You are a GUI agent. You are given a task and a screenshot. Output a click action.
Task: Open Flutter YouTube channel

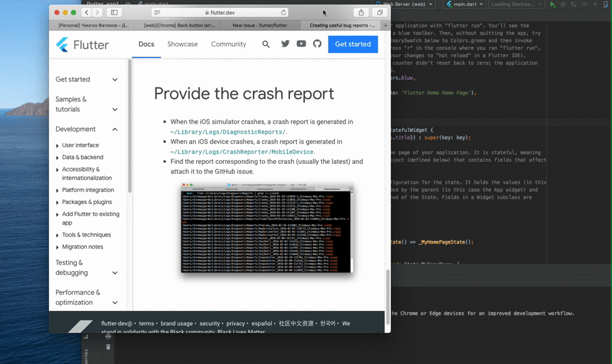pos(301,44)
